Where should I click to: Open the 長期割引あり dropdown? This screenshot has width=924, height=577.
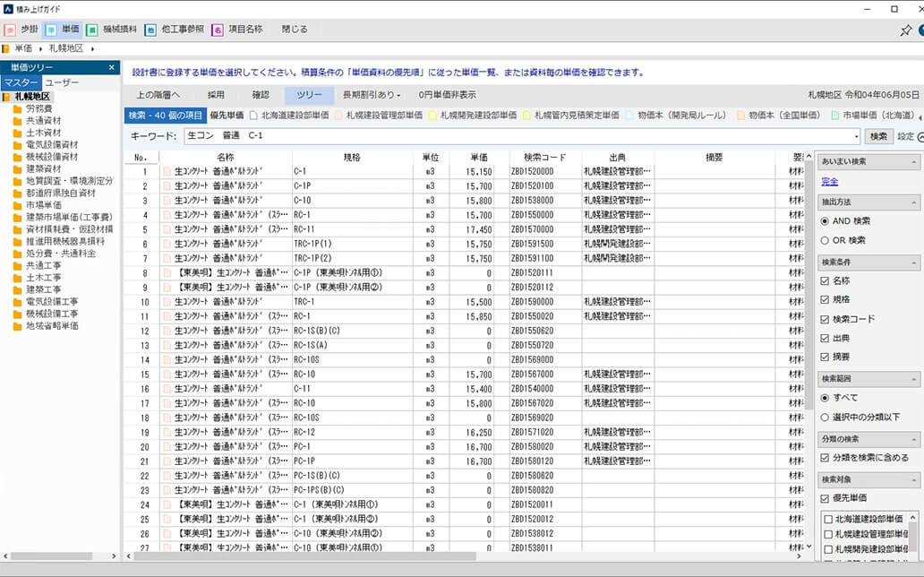(x=372, y=95)
